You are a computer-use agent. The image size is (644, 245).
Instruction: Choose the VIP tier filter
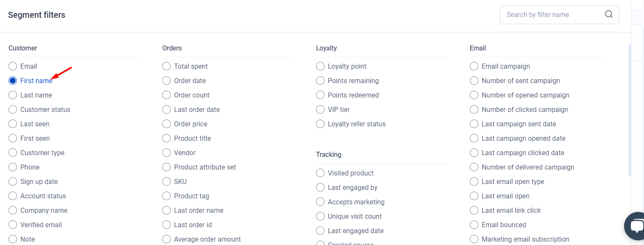tap(320, 109)
